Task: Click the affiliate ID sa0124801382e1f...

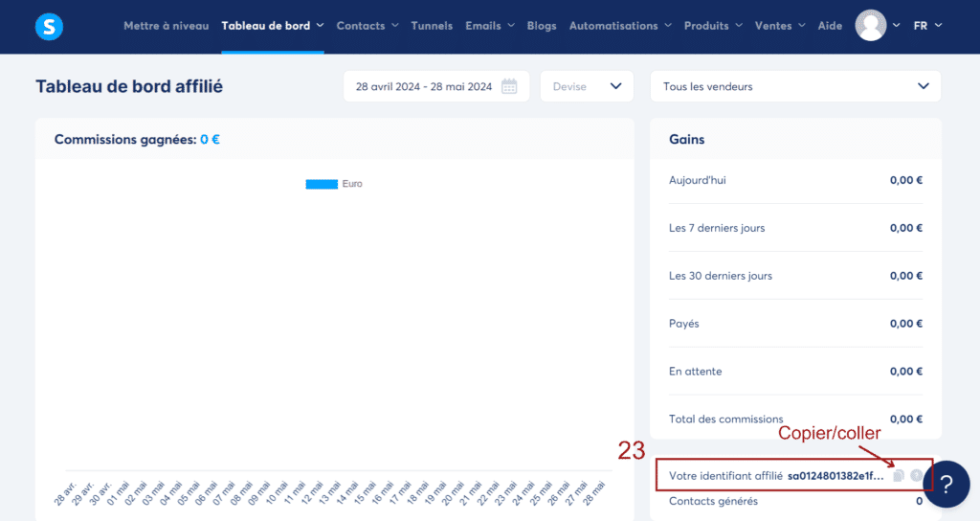Action: 835,476
